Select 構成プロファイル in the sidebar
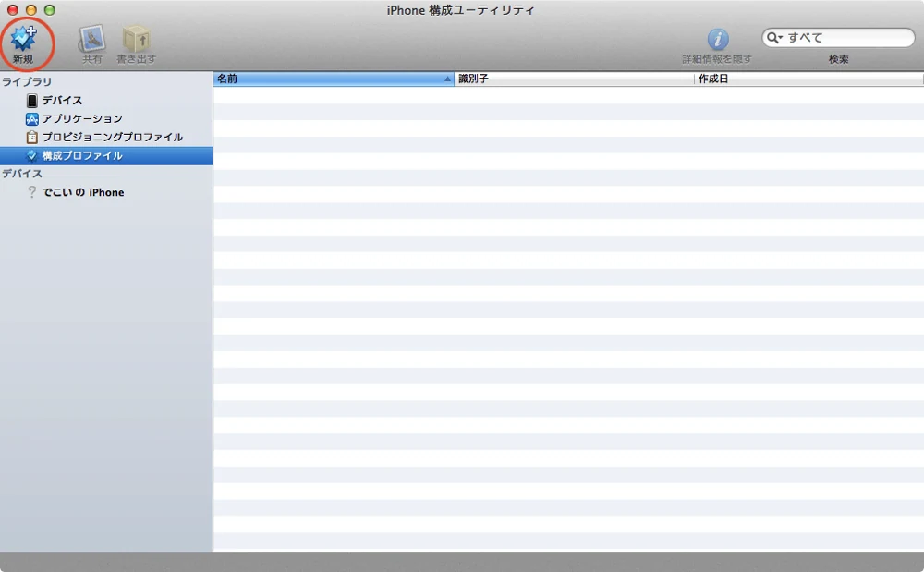The image size is (924, 572). (106, 155)
